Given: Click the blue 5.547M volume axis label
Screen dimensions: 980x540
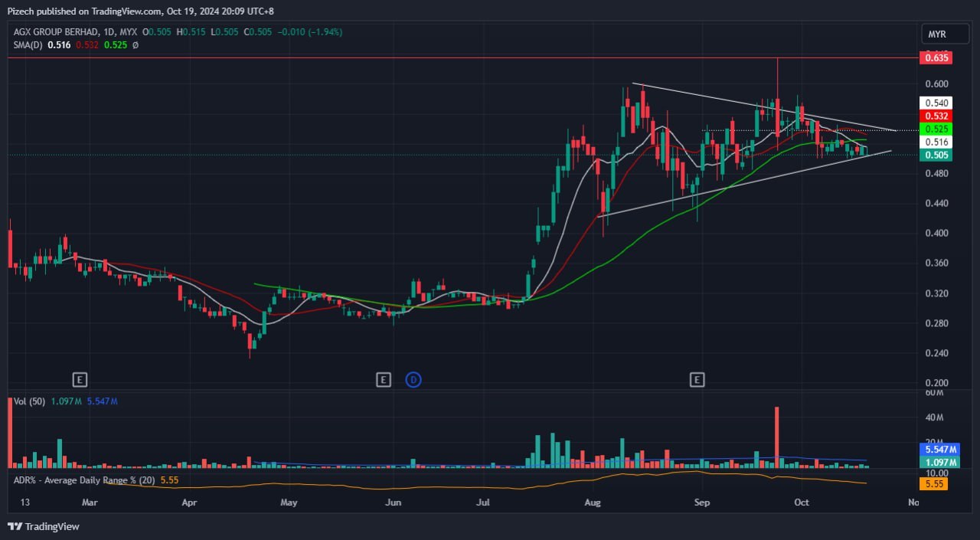Looking at the screenshot, I should click(x=939, y=450).
